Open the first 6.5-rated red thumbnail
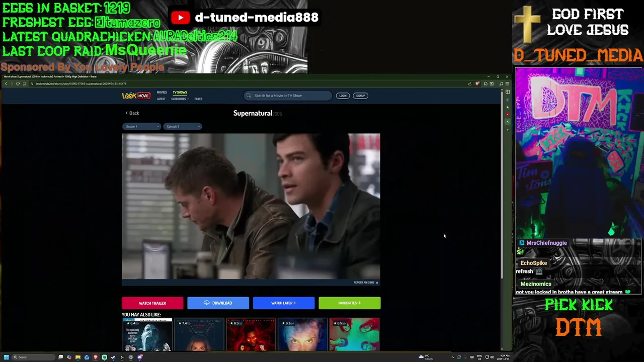Viewport: 644px width, 362px height. point(251,334)
